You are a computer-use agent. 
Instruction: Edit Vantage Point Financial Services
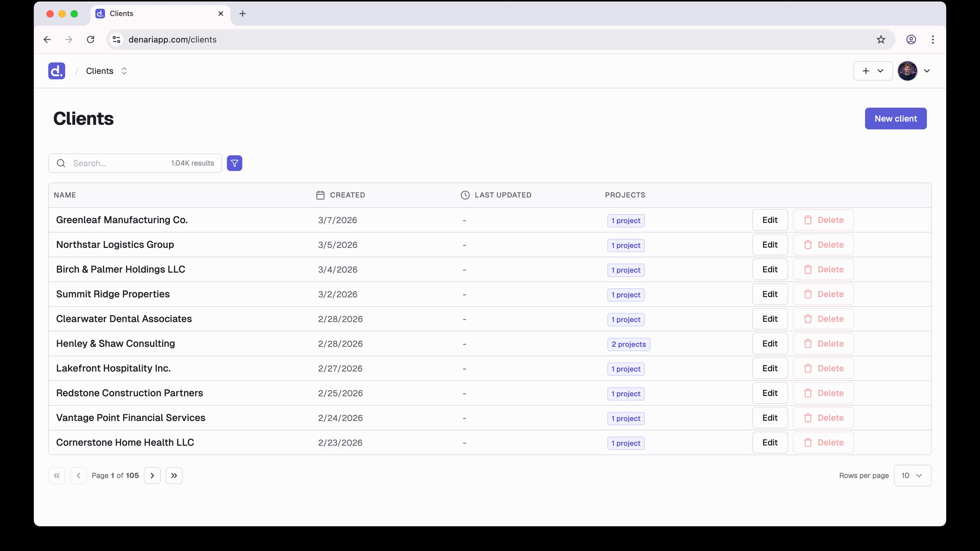click(770, 418)
